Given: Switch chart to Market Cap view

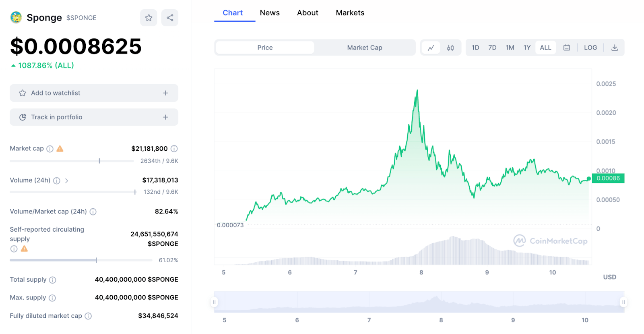Looking at the screenshot, I should (x=365, y=48).
